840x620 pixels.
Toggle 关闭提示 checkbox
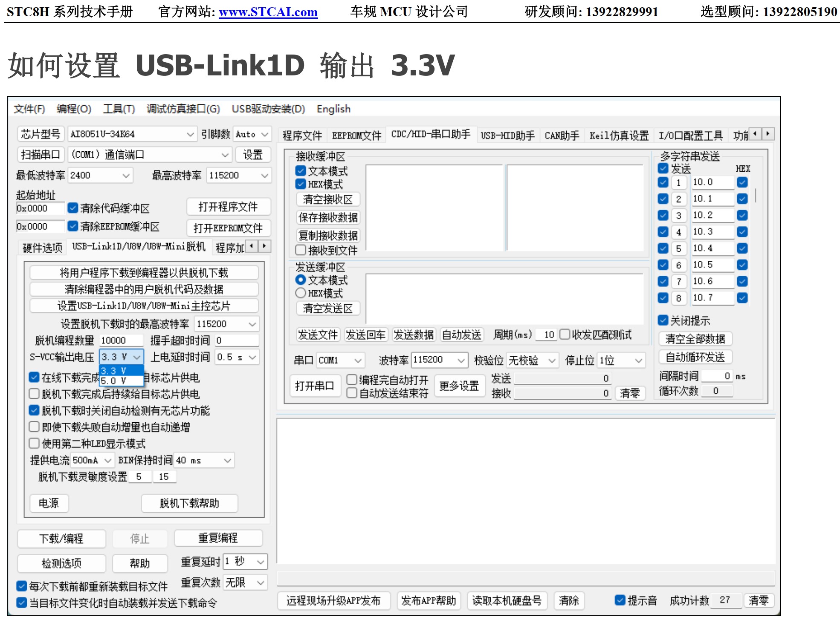tap(663, 320)
